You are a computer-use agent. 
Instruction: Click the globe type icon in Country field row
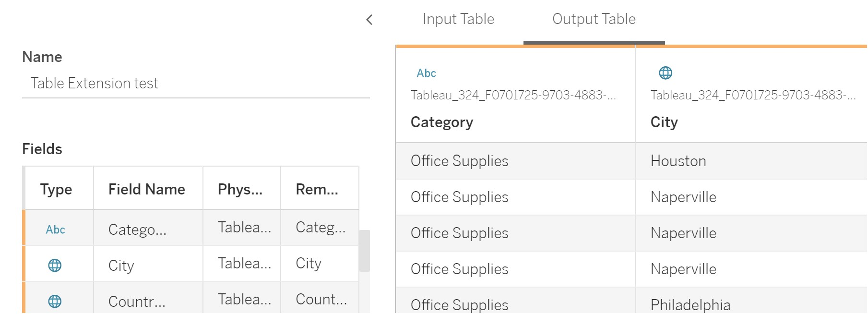click(55, 302)
